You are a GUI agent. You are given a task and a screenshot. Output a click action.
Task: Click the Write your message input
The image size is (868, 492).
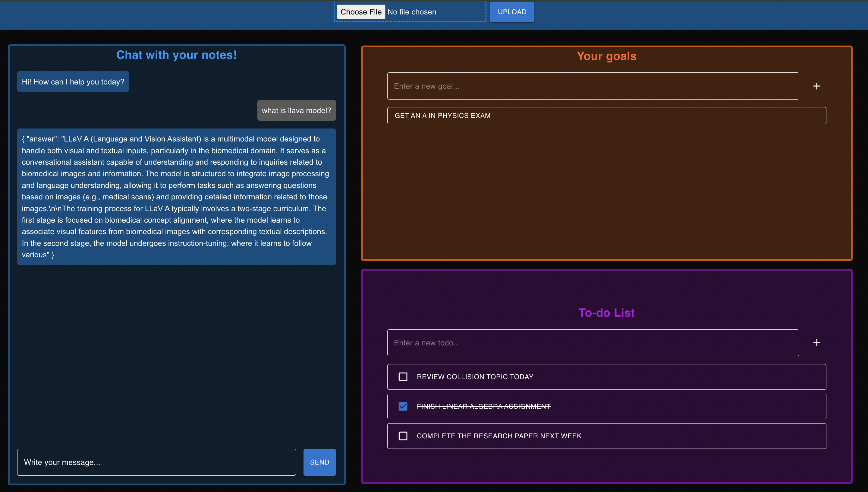coord(156,462)
